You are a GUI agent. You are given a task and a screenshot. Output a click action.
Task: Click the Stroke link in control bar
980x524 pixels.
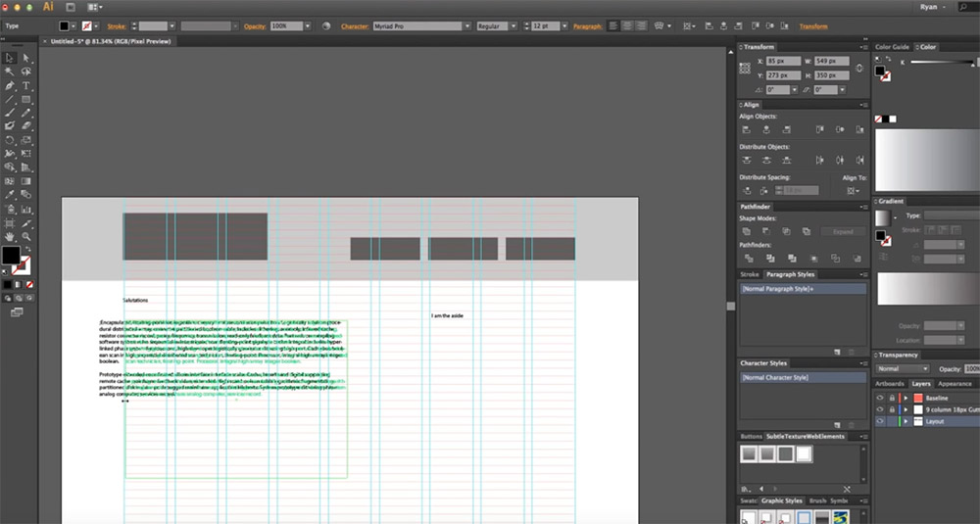pos(117,26)
